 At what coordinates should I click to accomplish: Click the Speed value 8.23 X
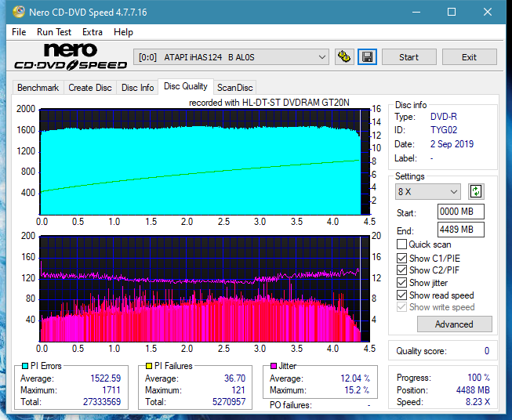coord(478,402)
